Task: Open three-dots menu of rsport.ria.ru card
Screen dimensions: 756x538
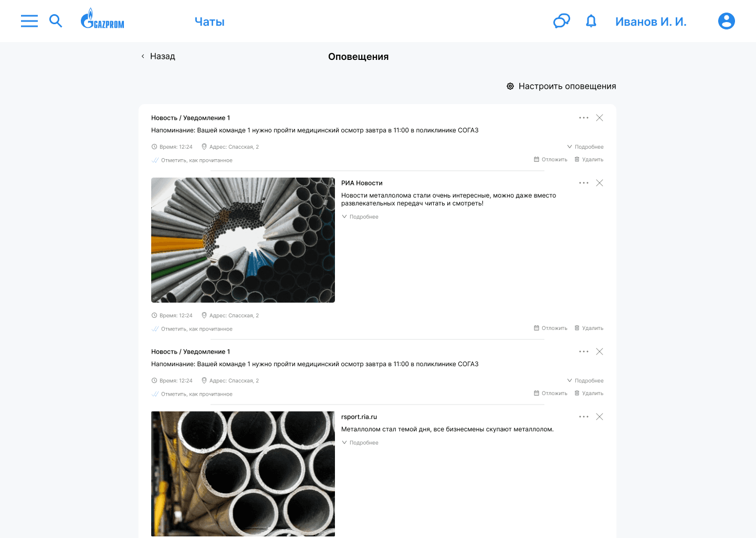Action: pos(584,417)
